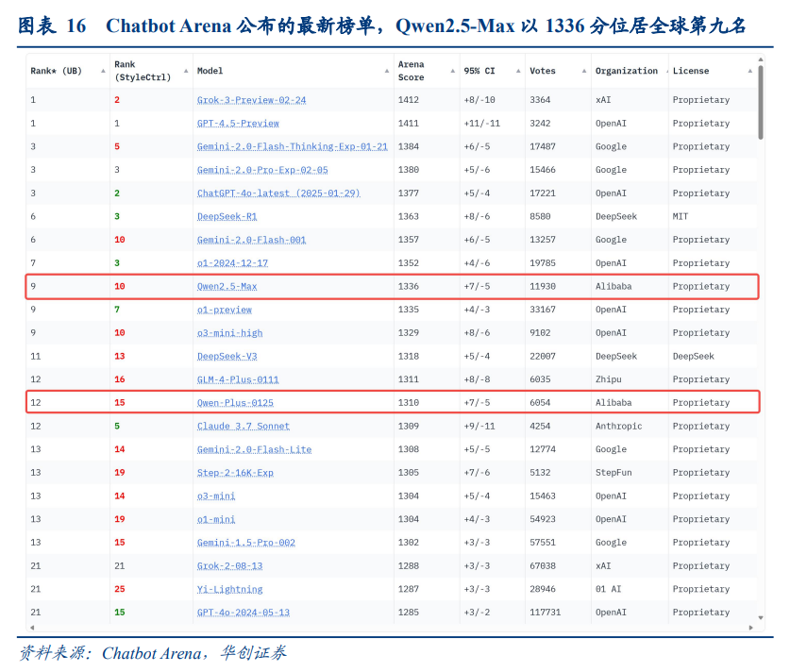Screen dimensions: 807x672
Task: Select the +11/-11 confidence interval cell
Action: pyautogui.click(x=481, y=124)
